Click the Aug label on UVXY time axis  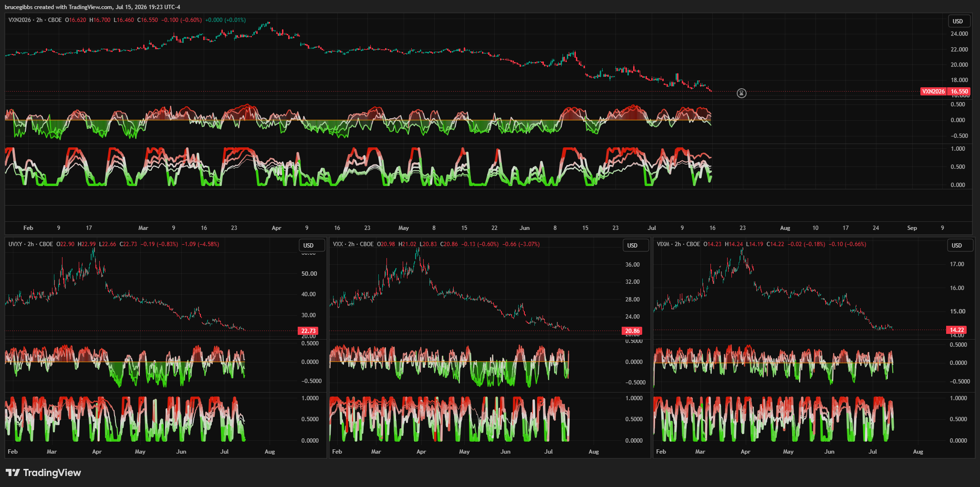270,452
